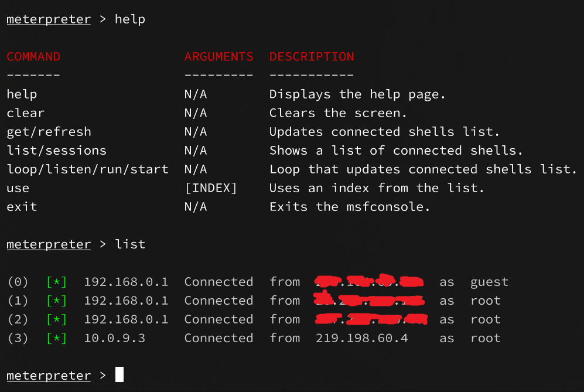Click the clear command entry

pos(25,113)
